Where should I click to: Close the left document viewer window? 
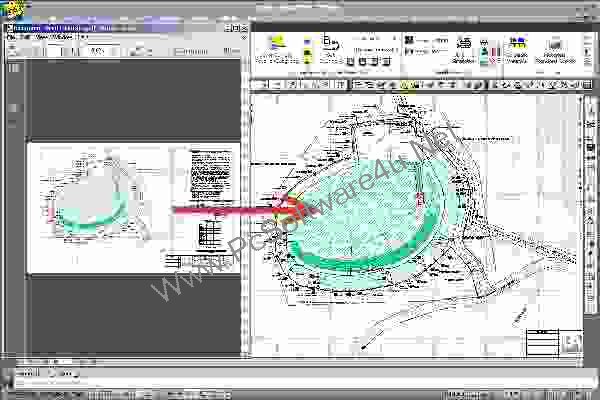tap(245, 28)
